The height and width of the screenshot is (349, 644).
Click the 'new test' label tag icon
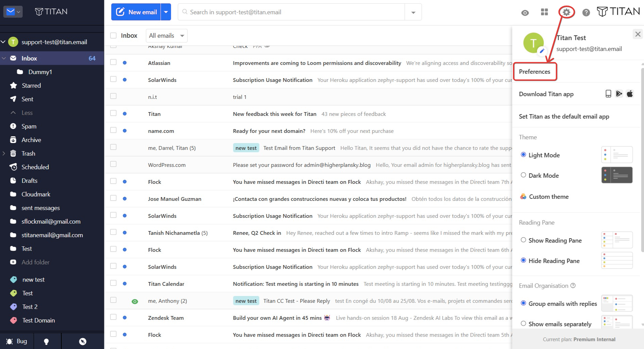pyautogui.click(x=14, y=280)
